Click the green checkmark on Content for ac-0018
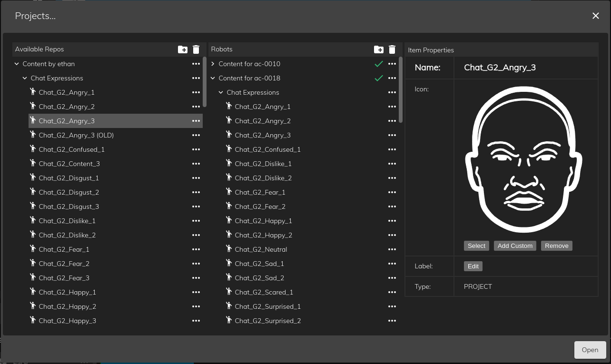 (379, 78)
